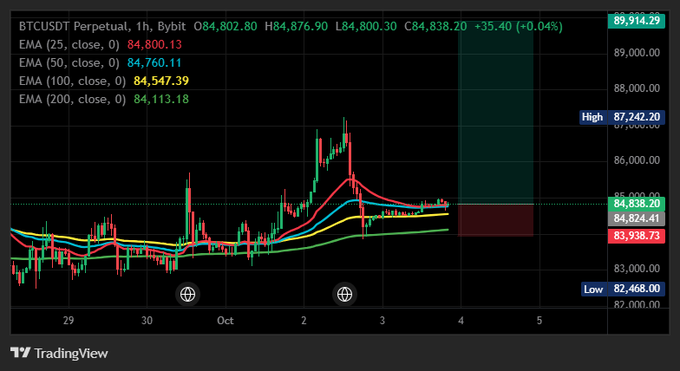Click the close value C84,838.20 in header
This screenshot has height=371, width=680.
click(x=435, y=26)
